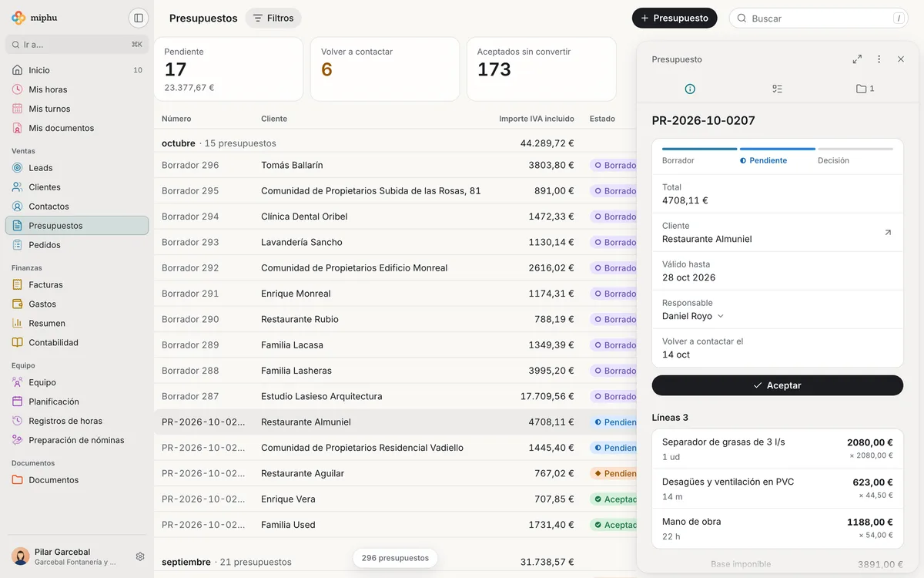This screenshot has width=924, height=578.
Task: Open Documentos folder item
Action: pyautogui.click(x=77, y=480)
